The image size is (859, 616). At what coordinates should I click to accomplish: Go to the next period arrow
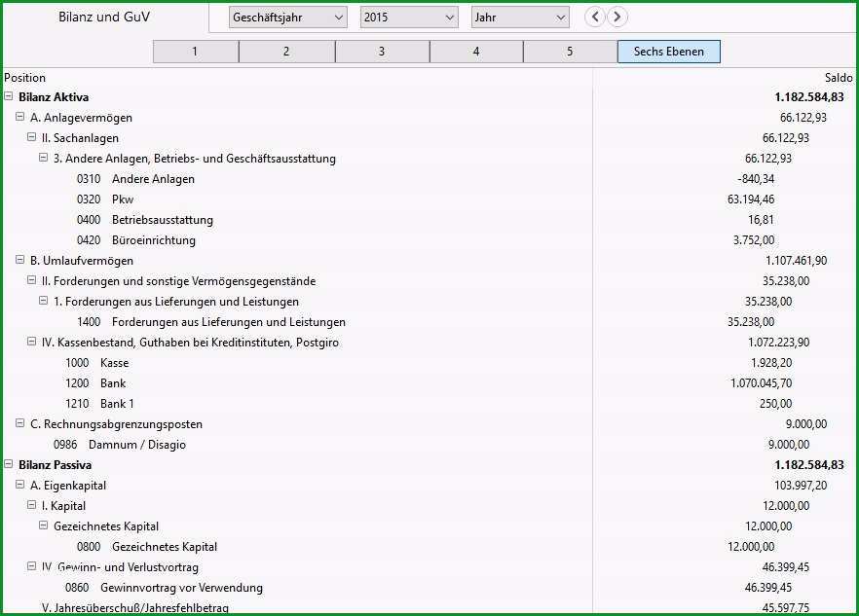tap(616, 17)
